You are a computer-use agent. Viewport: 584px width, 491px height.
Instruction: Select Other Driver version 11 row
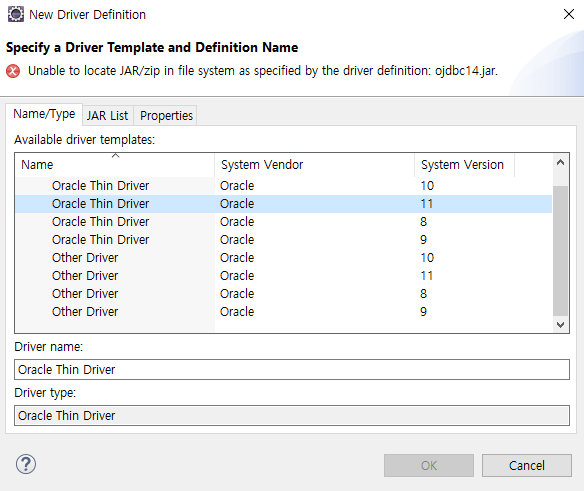(283, 276)
